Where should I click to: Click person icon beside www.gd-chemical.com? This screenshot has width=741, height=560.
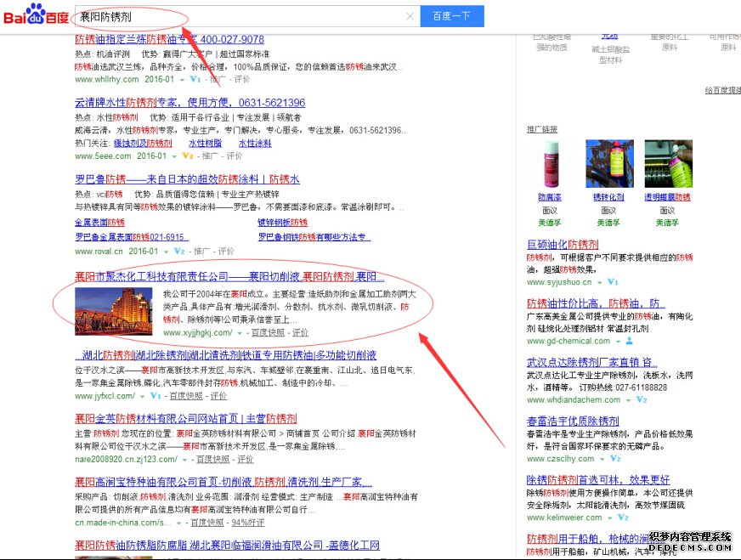coord(629,341)
